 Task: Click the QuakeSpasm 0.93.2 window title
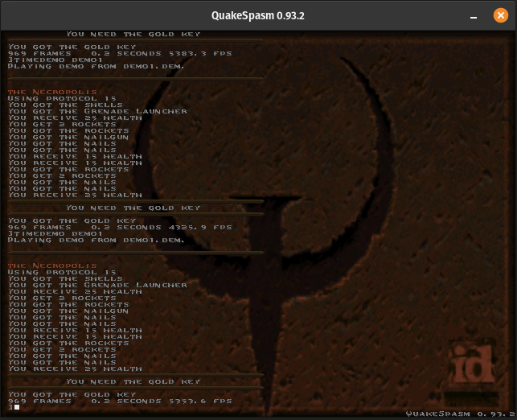[258, 15]
